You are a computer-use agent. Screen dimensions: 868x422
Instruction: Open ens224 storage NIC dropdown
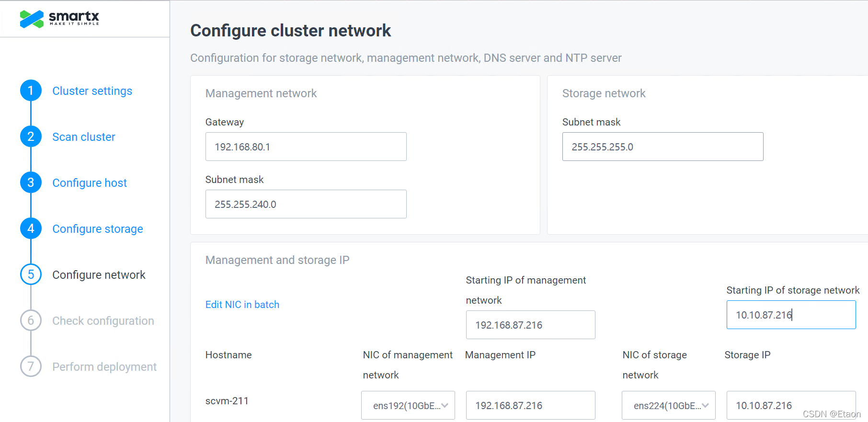click(x=669, y=405)
